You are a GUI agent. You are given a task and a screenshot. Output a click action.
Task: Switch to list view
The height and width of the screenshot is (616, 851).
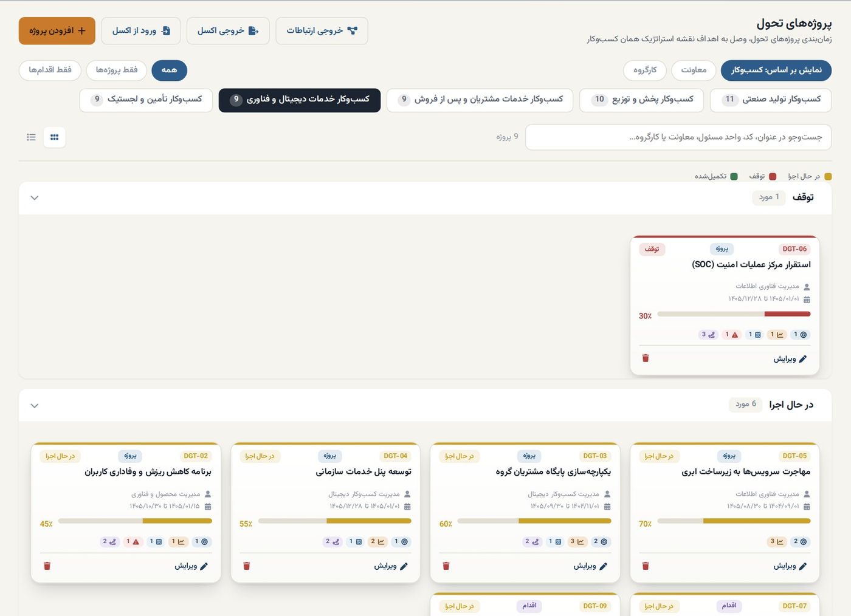coord(32,137)
